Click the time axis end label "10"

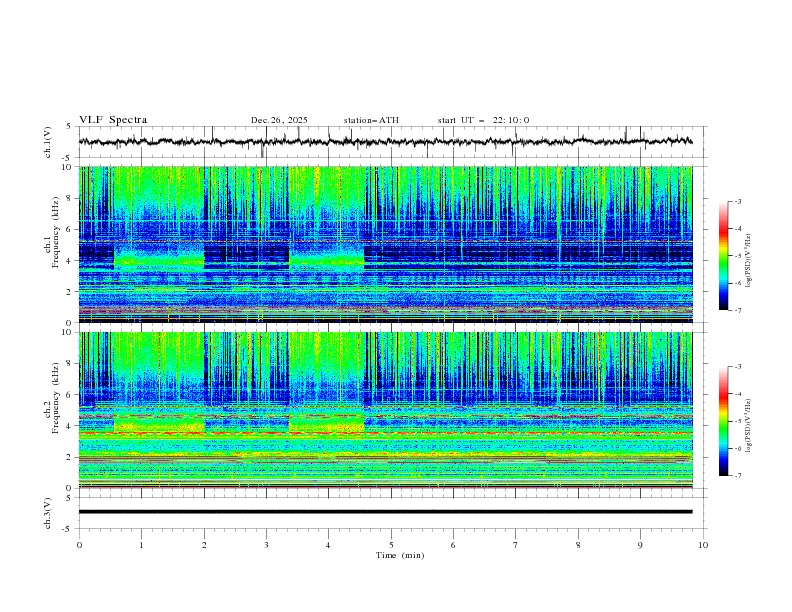703,545
